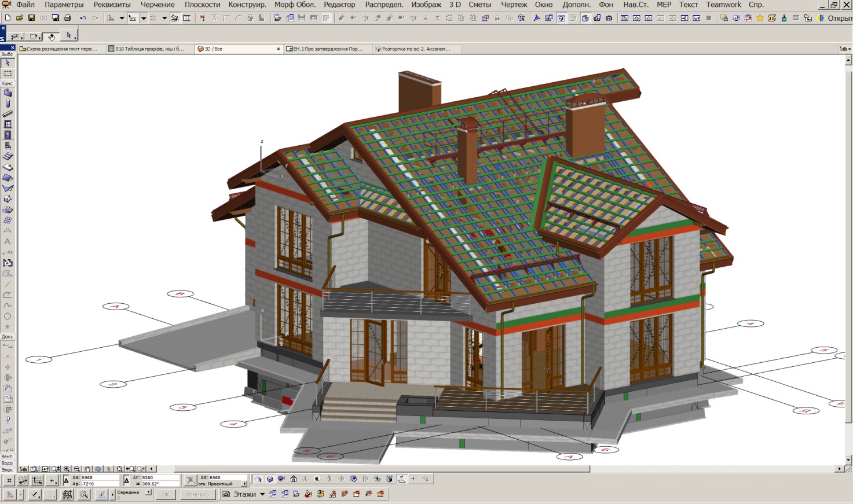Select the Column tool in the toolbox

[x=8, y=103]
